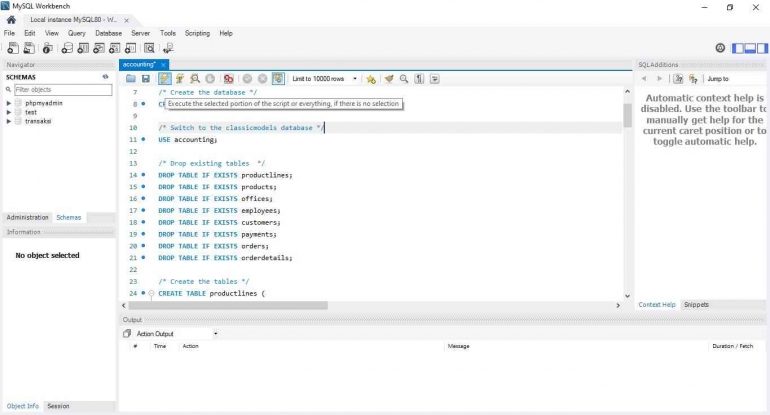The height and width of the screenshot is (415, 770).
Task: Toggle left sidebar panel visibility
Action: (738, 48)
